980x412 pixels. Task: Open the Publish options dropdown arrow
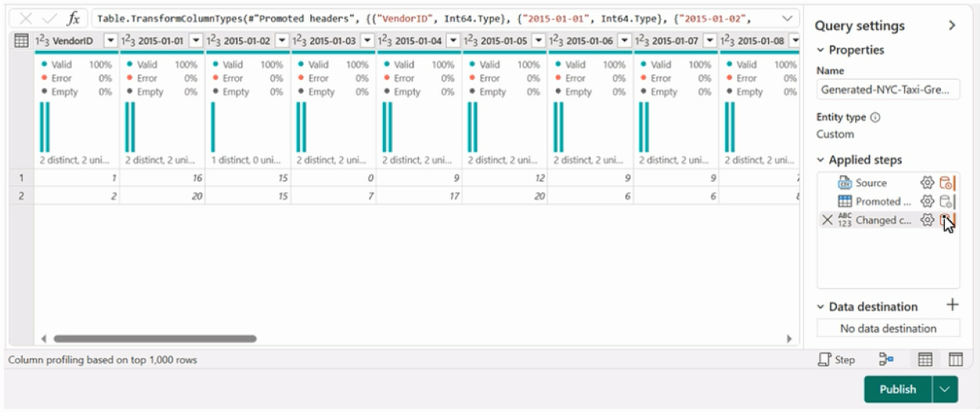click(945, 389)
